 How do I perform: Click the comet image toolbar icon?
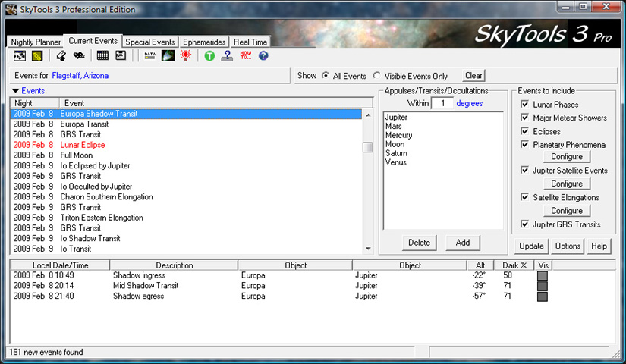pos(168,56)
